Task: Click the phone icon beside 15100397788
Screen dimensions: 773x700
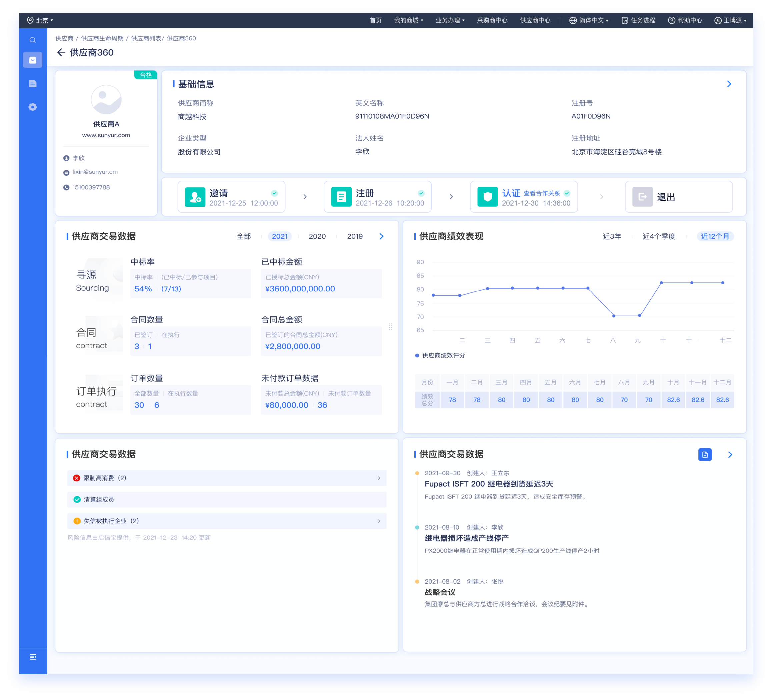Action: [66, 187]
